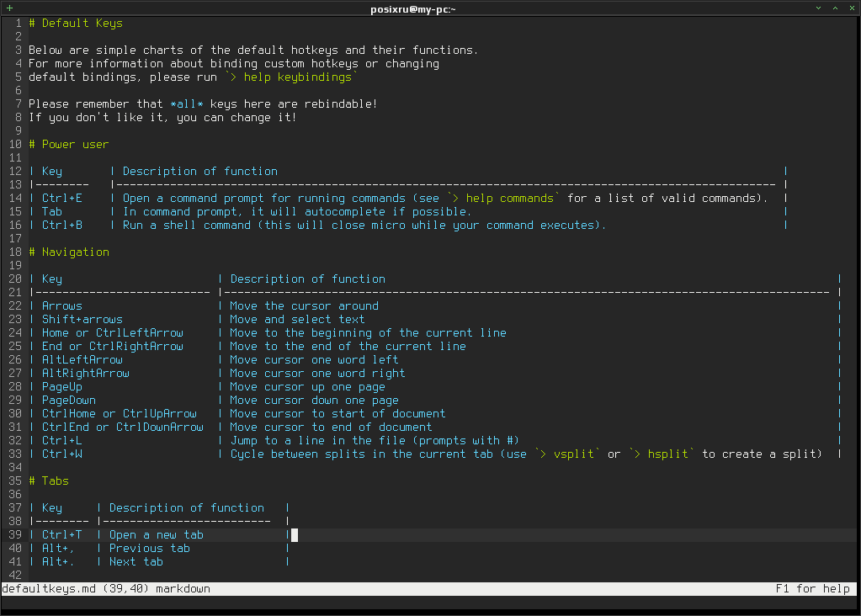Click 'F1 for help' in status bar

pyautogui.click(x=813, y=588)
